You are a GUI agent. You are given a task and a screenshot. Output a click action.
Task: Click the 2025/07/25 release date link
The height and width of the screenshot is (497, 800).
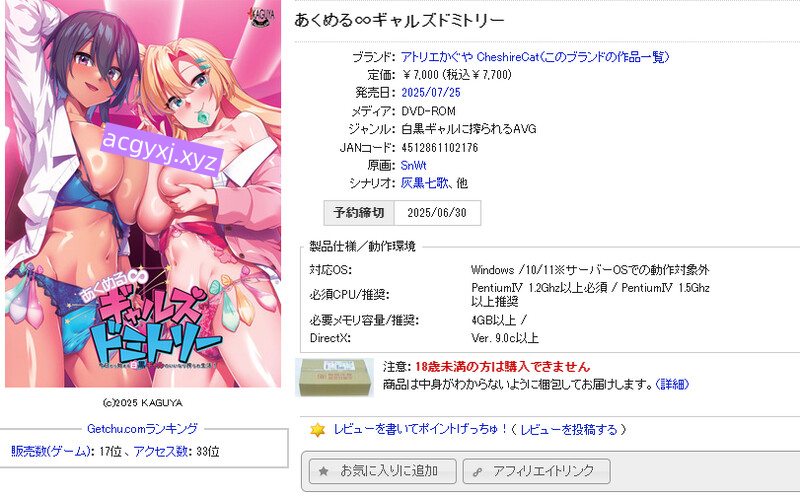(x=431, y=92)
